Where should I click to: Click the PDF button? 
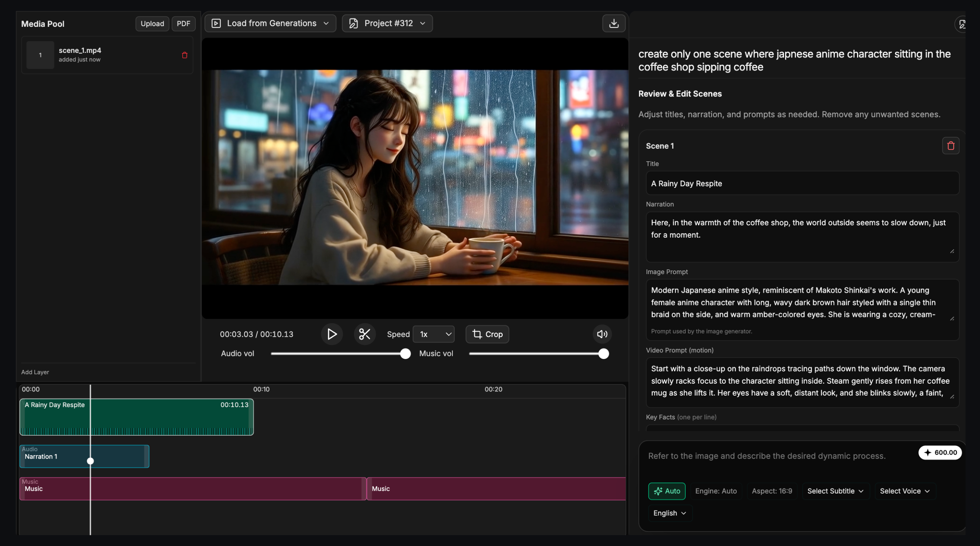pos(183,23)
